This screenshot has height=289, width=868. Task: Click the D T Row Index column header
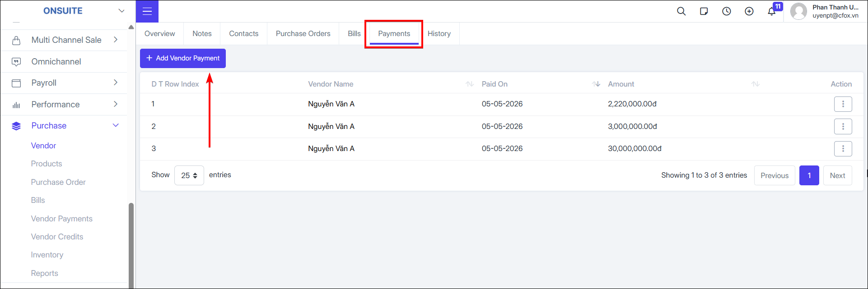click(175, 84)
